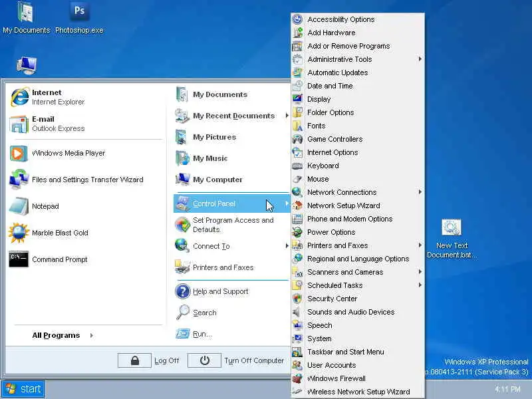
Task: Click the Start button on taskbar
Action: click(23, 389)
